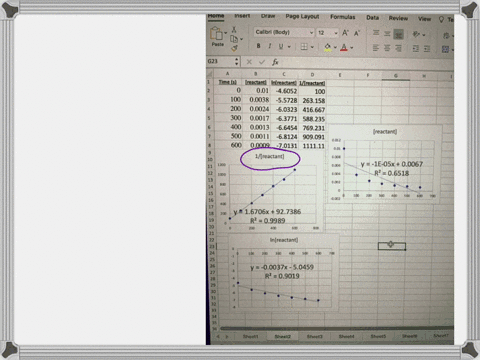Viewport: 480px width, 360px height.
Task: Click the Merge cells icon
Action: point(445,50)
